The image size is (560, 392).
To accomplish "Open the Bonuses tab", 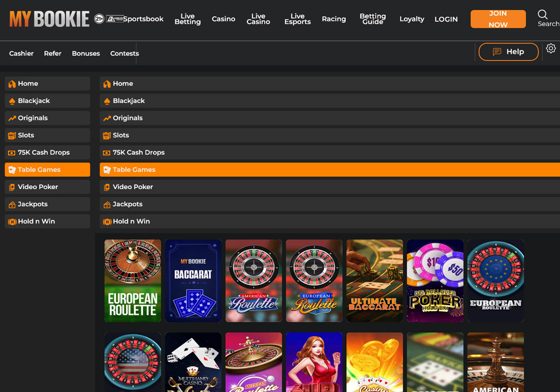I will pos(86,54).
